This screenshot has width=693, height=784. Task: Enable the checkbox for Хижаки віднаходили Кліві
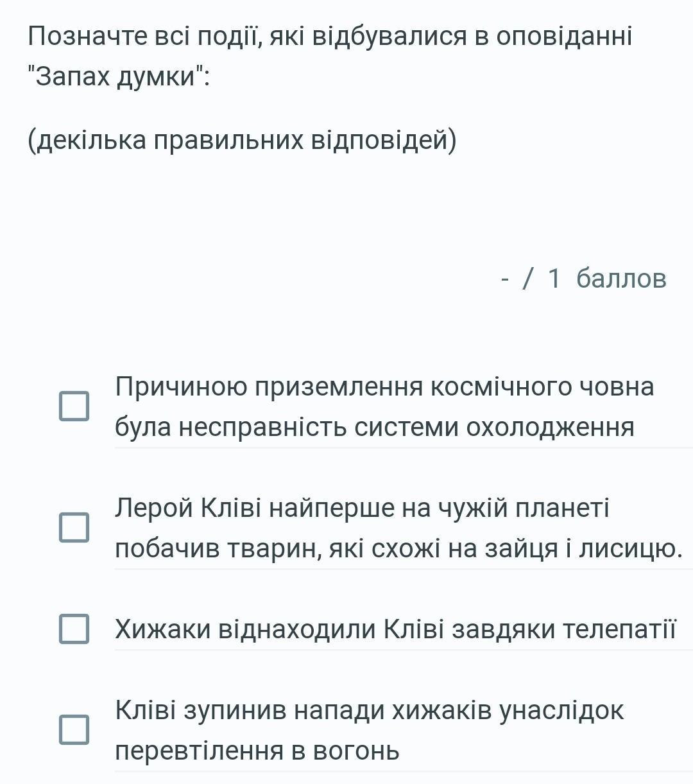coord(74,629)
